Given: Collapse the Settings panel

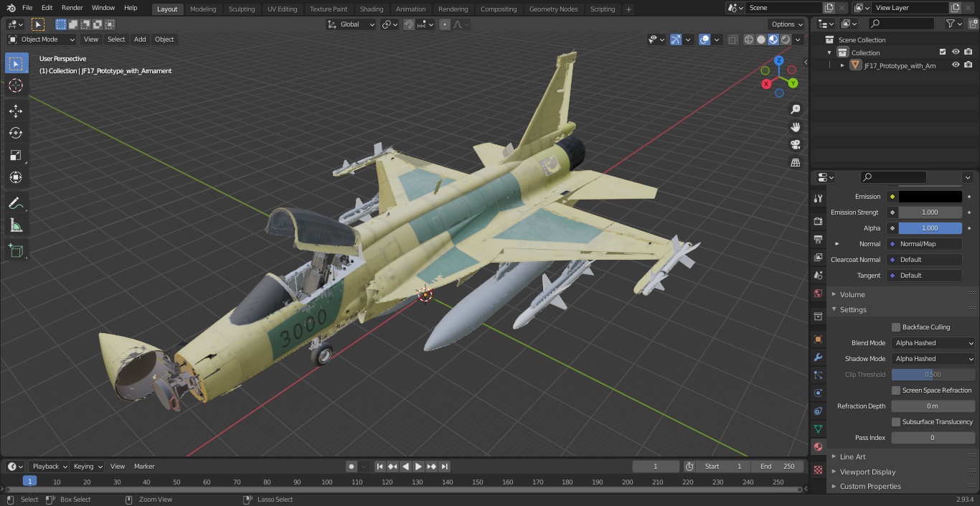Looking at the screenshot, I should [x=853, y=309].
